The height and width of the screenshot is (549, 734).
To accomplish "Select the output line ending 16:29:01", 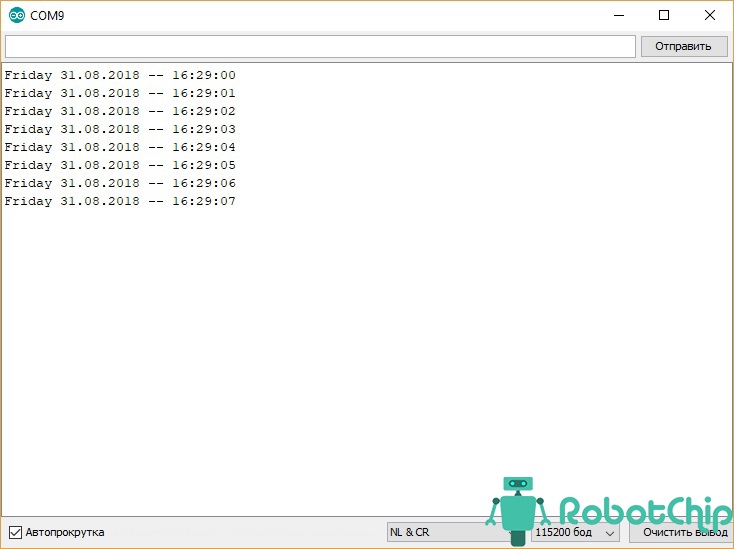I will 120,93.
